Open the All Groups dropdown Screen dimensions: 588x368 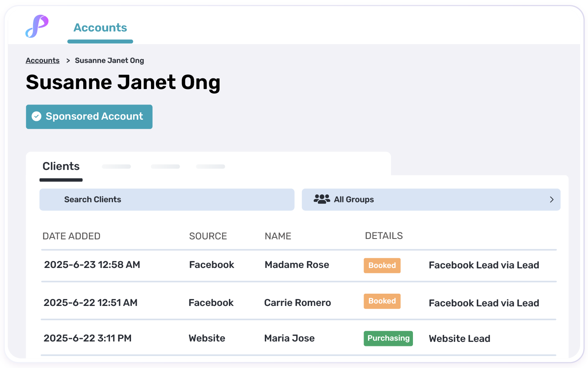point(430,199)
